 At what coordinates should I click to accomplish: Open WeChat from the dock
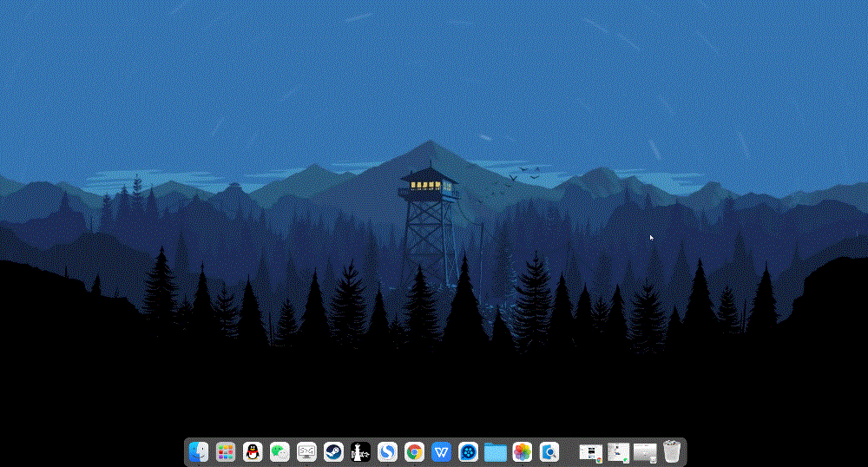279,452
